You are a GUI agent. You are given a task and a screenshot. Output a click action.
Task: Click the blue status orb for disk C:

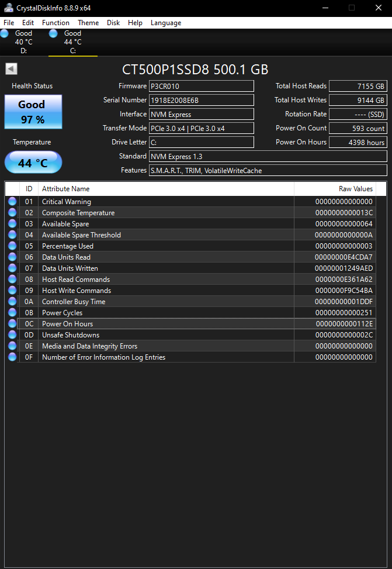pyautogui.click(x=53, y=33)
